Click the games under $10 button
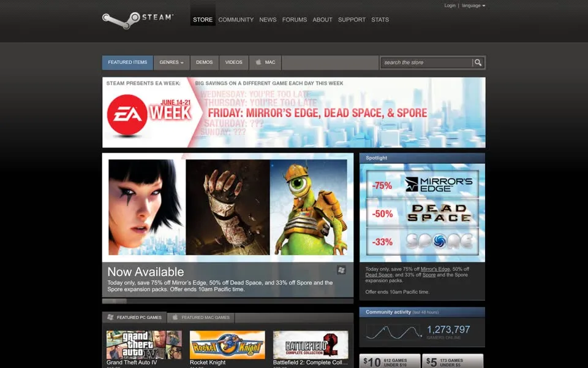This screenshot has width=588, height=368. [x=390, y=361]
